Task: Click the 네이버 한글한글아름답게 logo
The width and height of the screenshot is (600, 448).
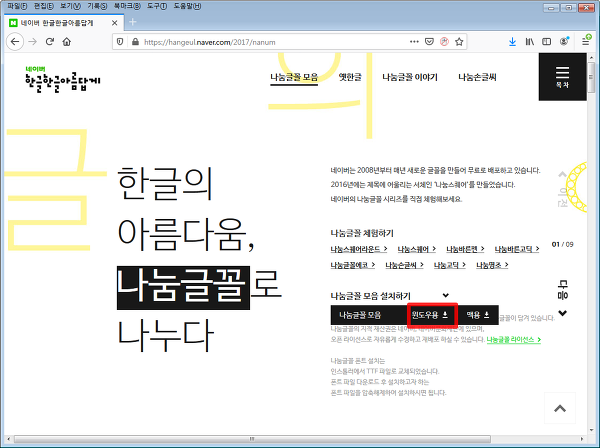Action: 62,80
